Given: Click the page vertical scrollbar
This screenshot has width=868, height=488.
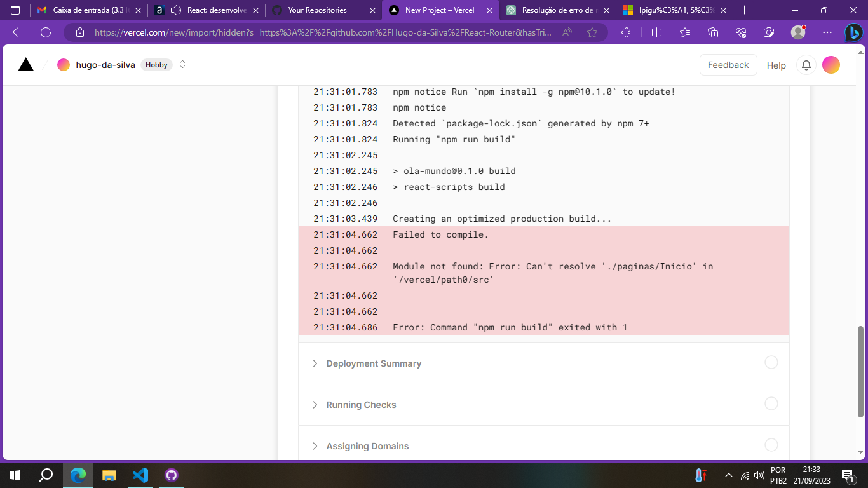Looking at the screenshot, I should tap(861, 372).
